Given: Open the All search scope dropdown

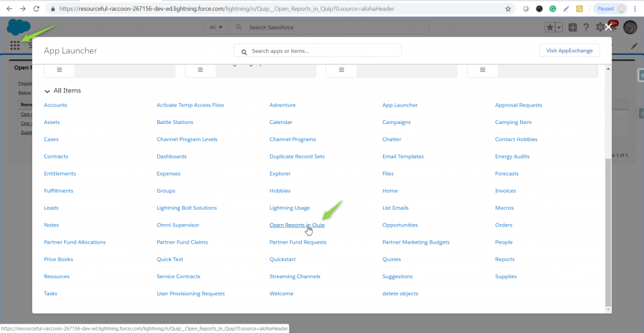Looking at the screenshot, I should pos(216,28).
